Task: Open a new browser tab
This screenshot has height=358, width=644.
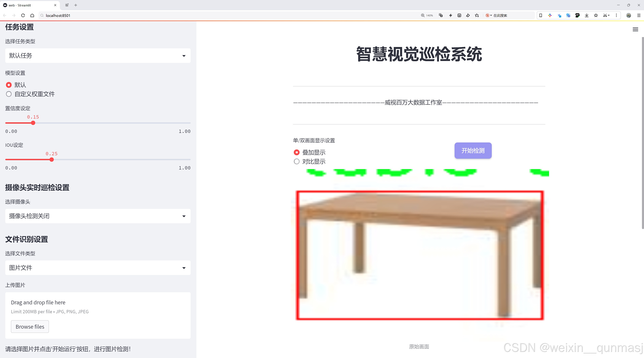Action: (76, 5)
